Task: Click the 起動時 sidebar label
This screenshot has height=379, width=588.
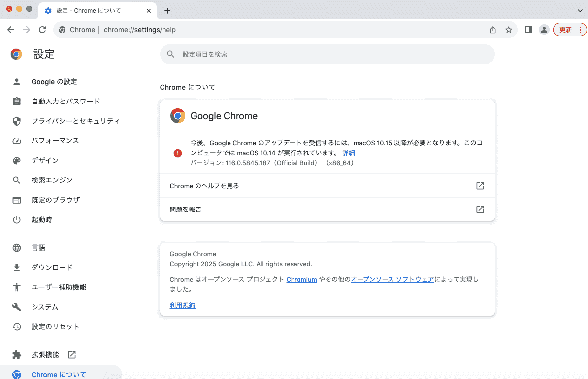Action: [42, 220]
